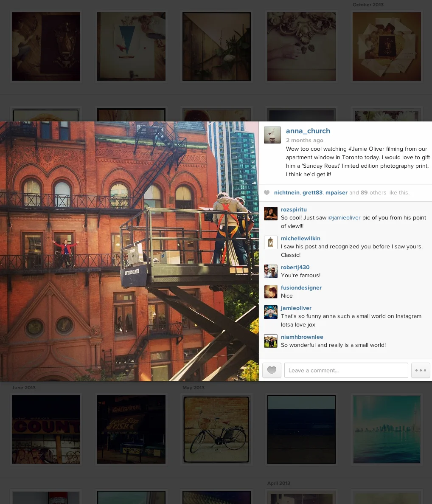The height and width of the screenshot is (504, 432).
Task: Click the jamieoliver commenter name
Action: tap(296, 308)
